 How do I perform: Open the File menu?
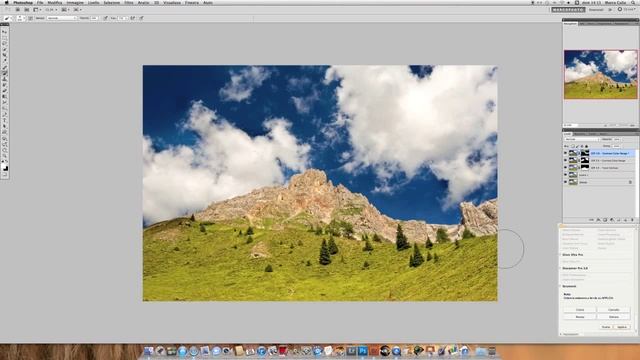pos(40,2)
